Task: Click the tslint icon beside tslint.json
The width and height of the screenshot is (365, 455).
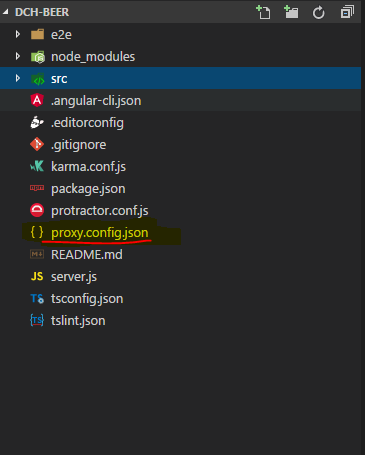Action: tap(37, 320)
